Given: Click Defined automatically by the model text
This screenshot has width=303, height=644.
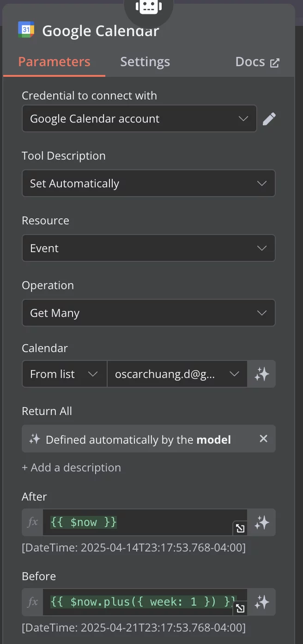Looking at the screenshot, I should click(x=138, y=439).
